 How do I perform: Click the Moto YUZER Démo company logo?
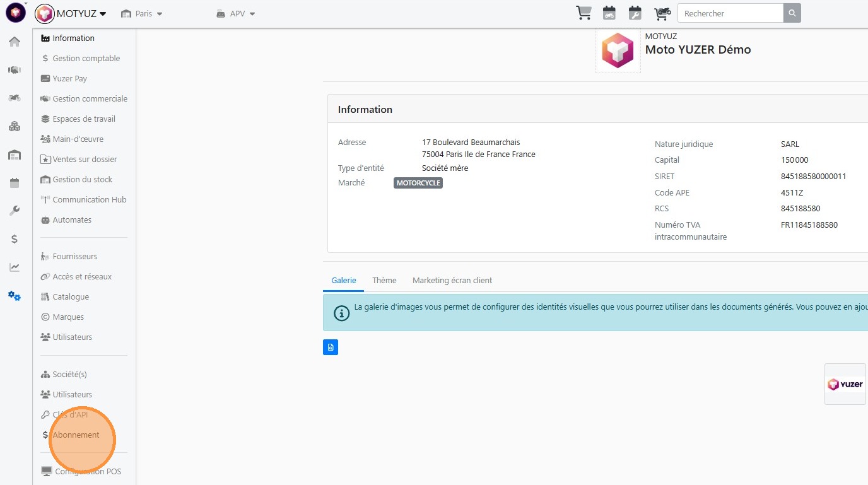point(618,50)
